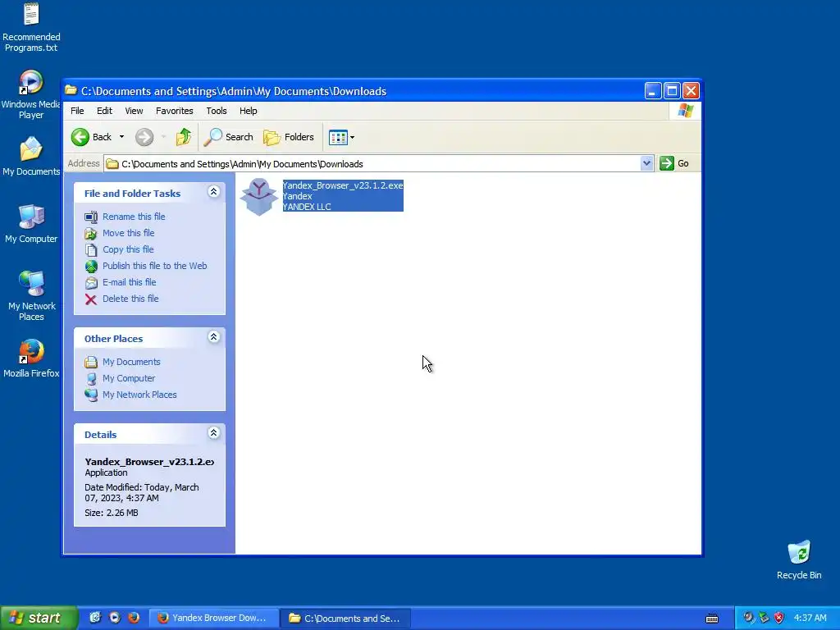Open the Back history dropdown arrow
840x630 pixels.
click(x=121, y=137)
